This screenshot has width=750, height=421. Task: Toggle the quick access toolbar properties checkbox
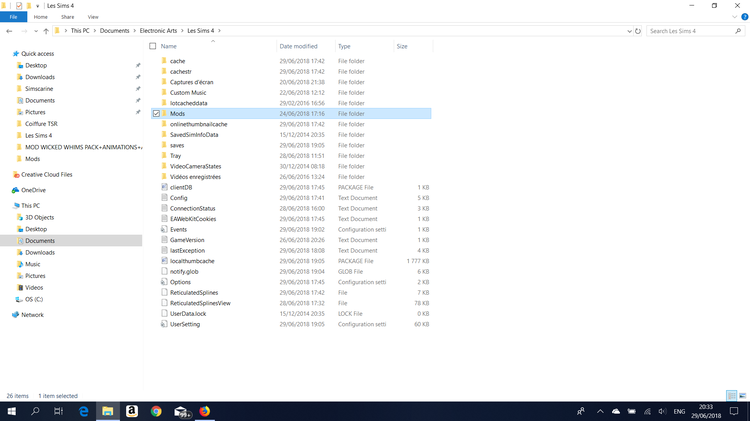coord(19,6)
